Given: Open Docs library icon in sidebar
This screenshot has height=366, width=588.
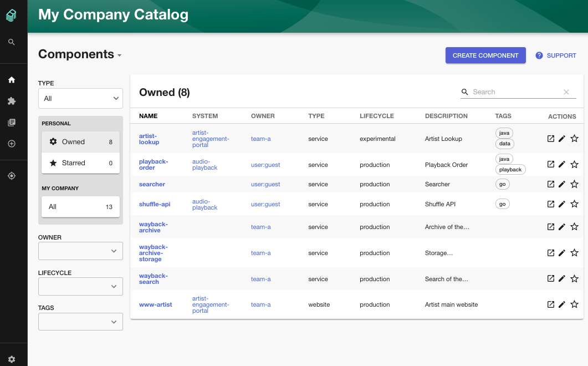Looking at the screenshot, I should (x=12, y=123).
